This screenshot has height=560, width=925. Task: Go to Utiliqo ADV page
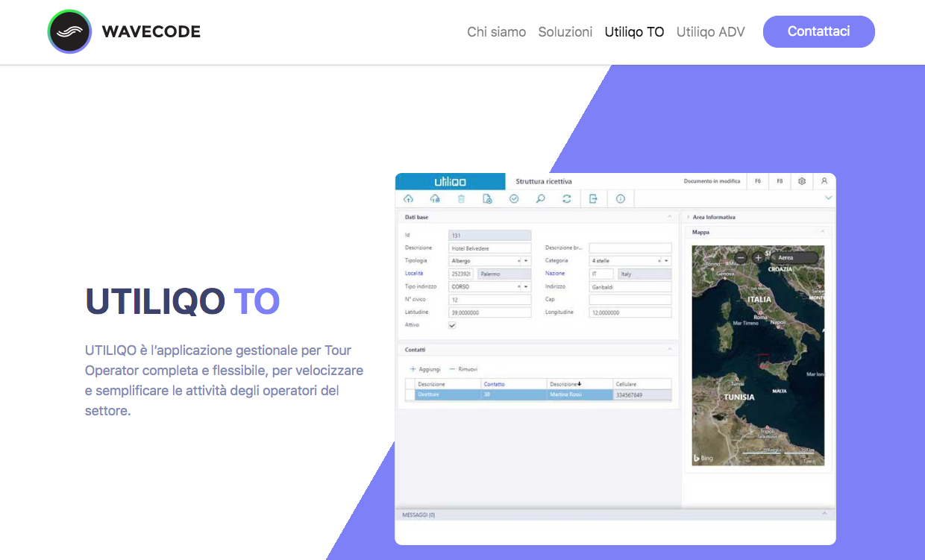click(710, 32)
